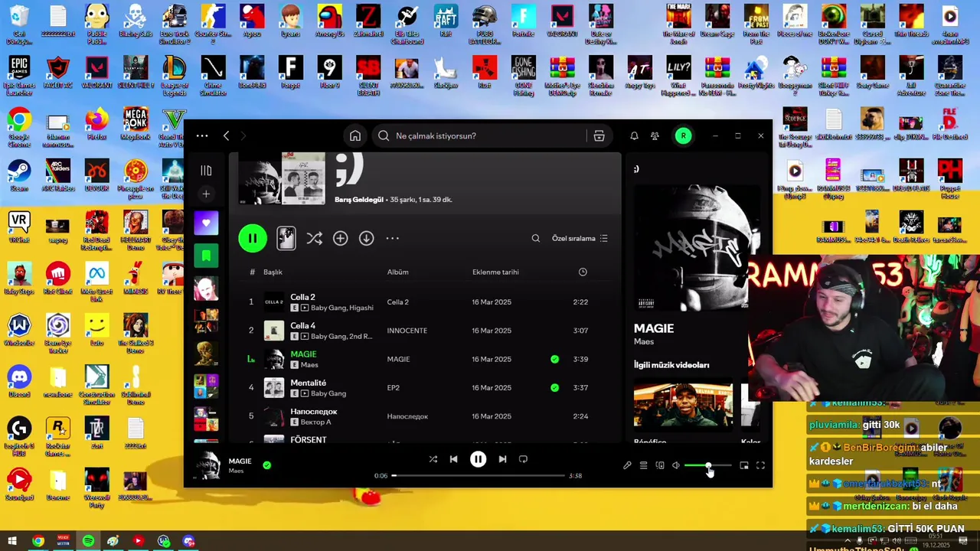Open the Özel sıralama sort dropdown
The image size is (980, 551).
point(580,239)
